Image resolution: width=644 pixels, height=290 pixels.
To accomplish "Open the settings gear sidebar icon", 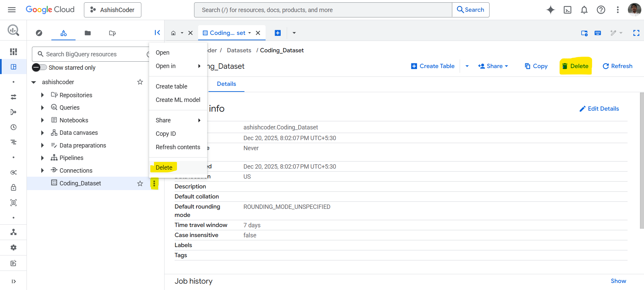I will coord(13,247).
